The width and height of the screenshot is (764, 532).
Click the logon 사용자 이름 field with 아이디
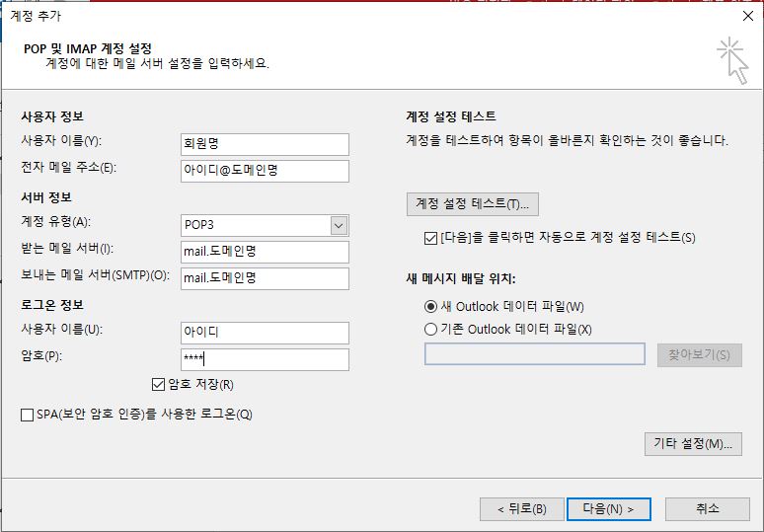(x=266, y=333)
